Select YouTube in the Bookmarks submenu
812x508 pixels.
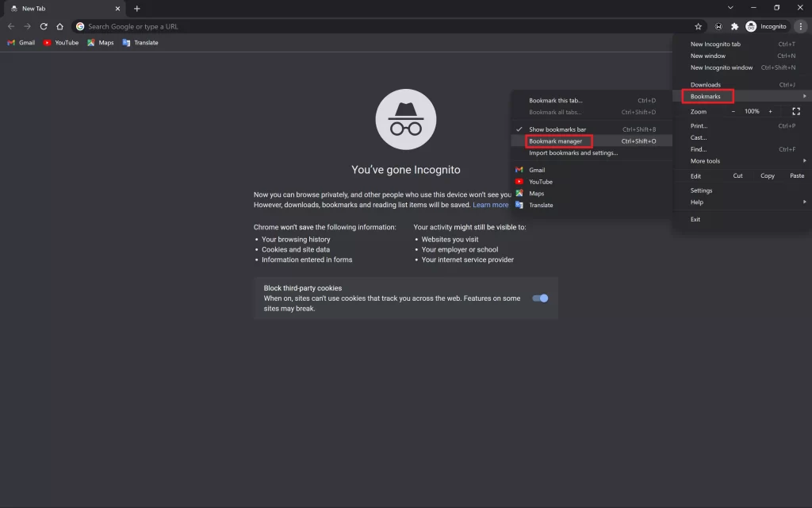coord(592,182)
